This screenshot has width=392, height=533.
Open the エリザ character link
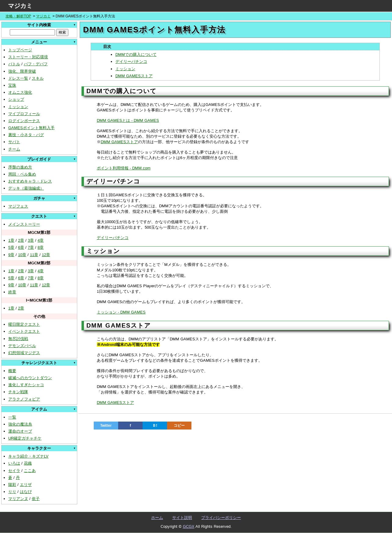pos(26,485)
